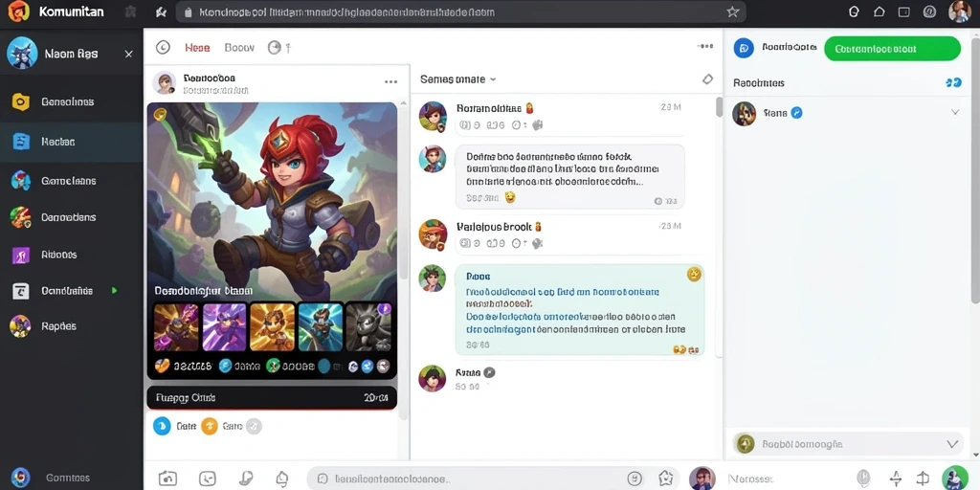Click the emoji circle inside message input
The image size is (980, 490).
pyautogui.click(x=635, y=479)
